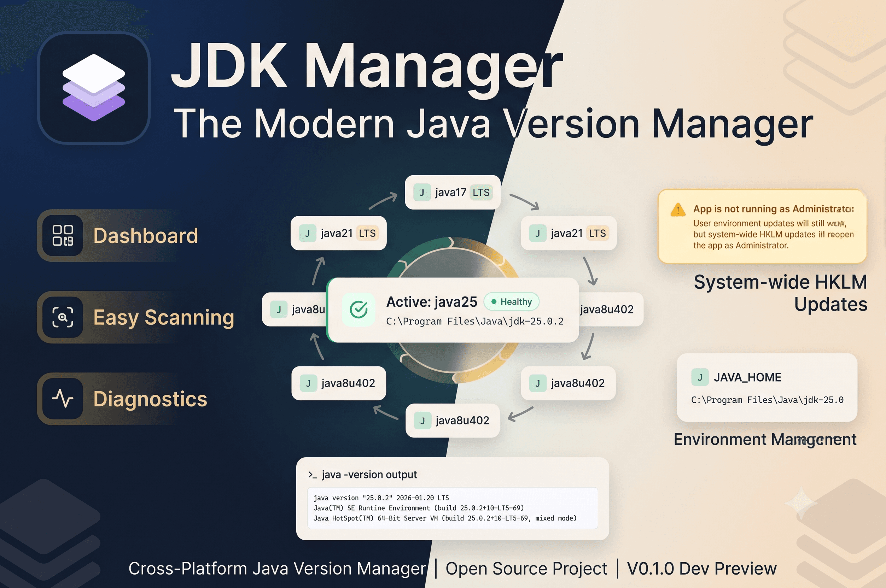Click the Environment Management caption
Screen dimensions: 886x588
[765, 440]
